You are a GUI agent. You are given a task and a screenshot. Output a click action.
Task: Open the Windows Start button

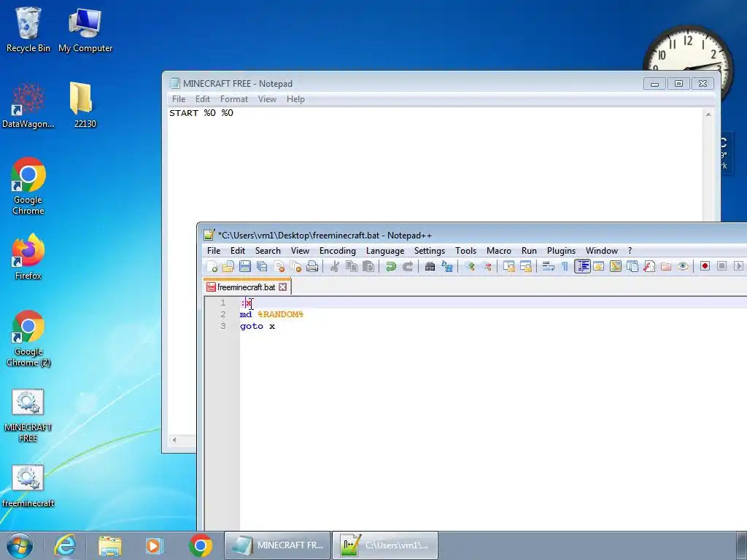tap(20, 545)
